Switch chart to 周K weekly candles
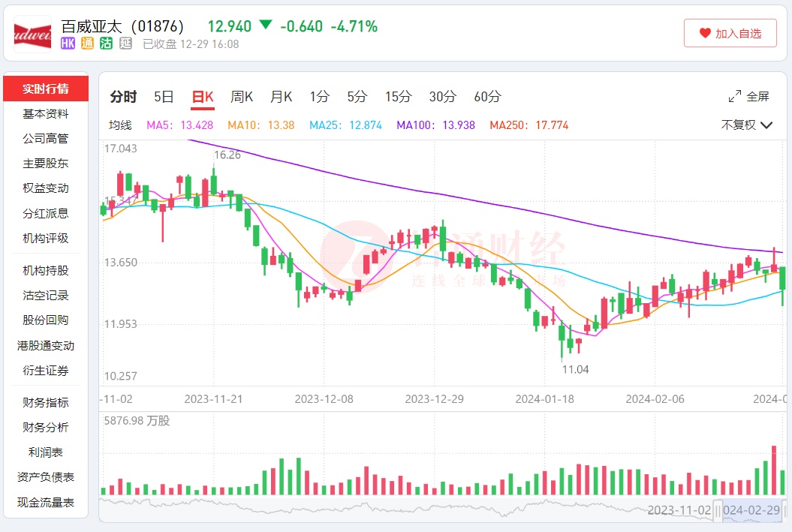This screenshot has width=792, height=532. (x=242, y=97)
